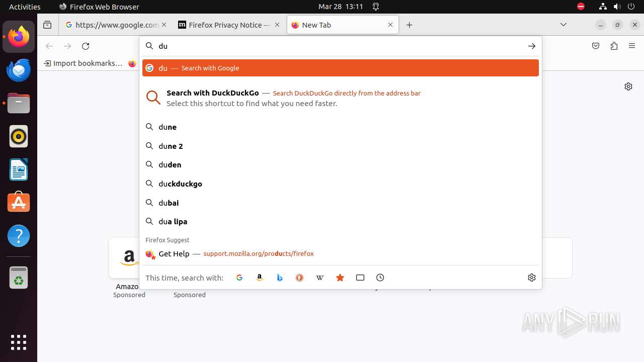Open a new tab with plus button
The height and width of the screenshot is (362, 644).
[410, 25]
